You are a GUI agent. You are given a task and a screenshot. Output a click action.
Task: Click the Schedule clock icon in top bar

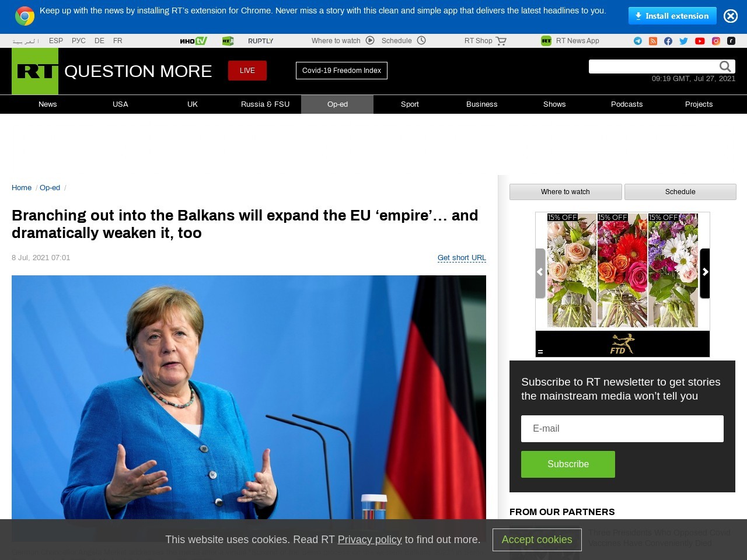(421, 40)
